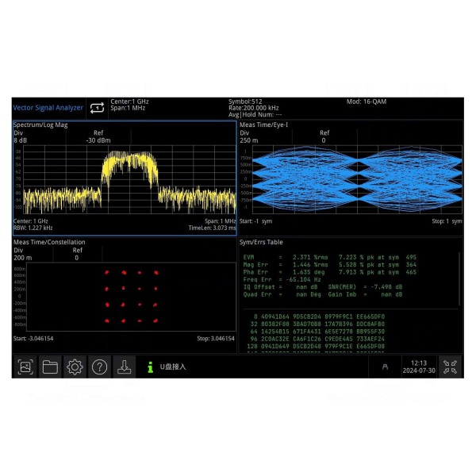This screenshot has height=476, width=476.
Task: Open the settings gear icon
Action: pos(75,367)
